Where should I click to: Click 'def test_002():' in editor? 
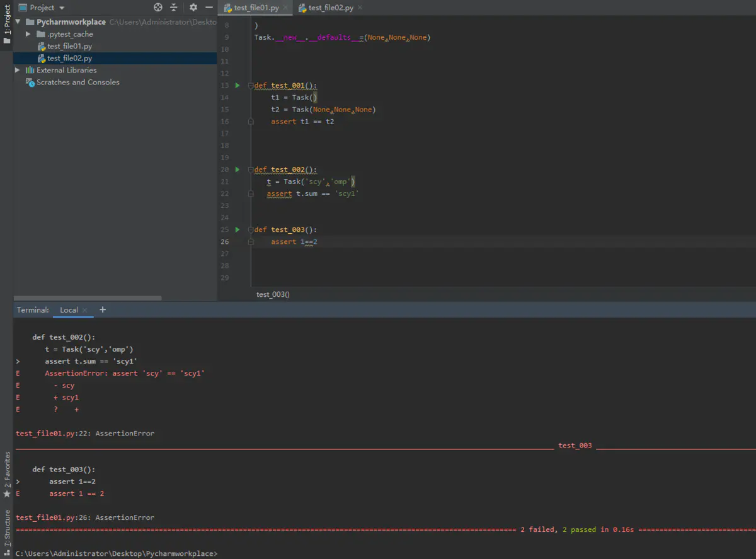coord(285,170)
